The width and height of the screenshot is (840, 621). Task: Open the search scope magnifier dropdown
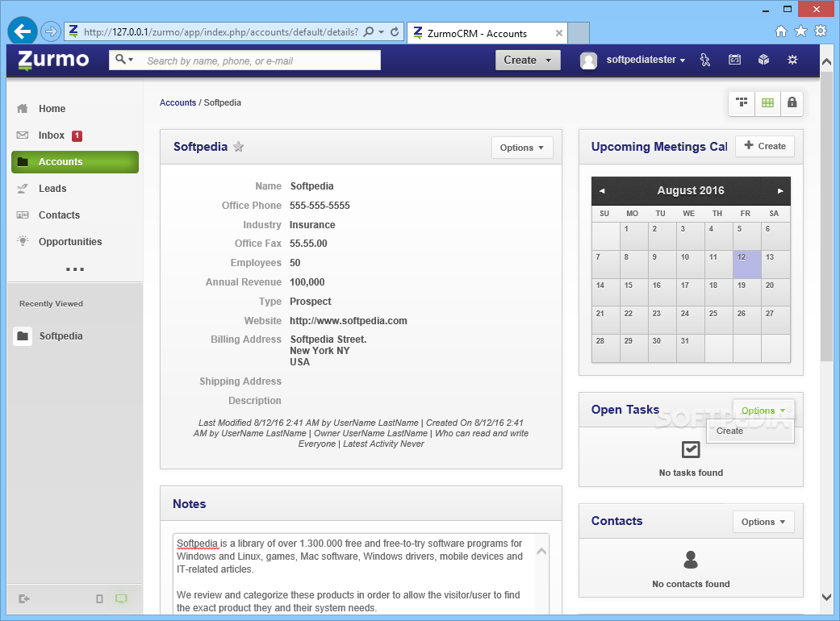pos(124,60)
